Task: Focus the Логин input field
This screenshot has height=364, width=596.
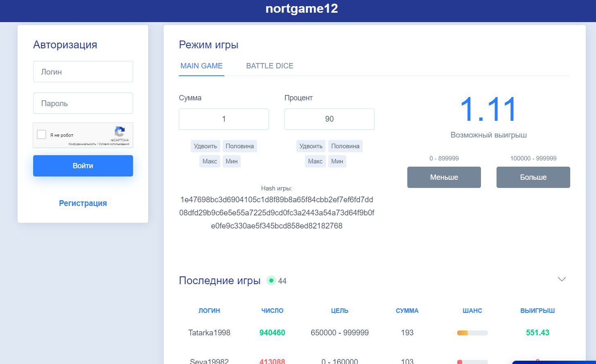Action: tap(83, 72)
